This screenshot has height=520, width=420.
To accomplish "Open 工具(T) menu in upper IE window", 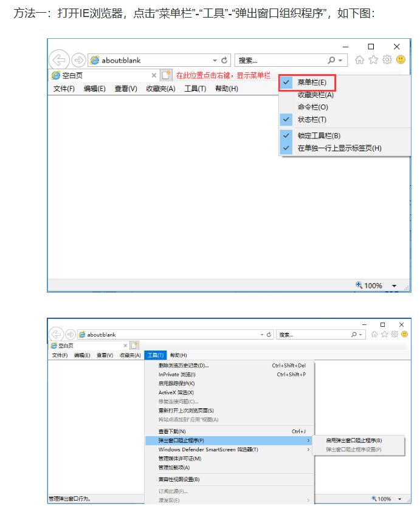I will coord(195,89).
